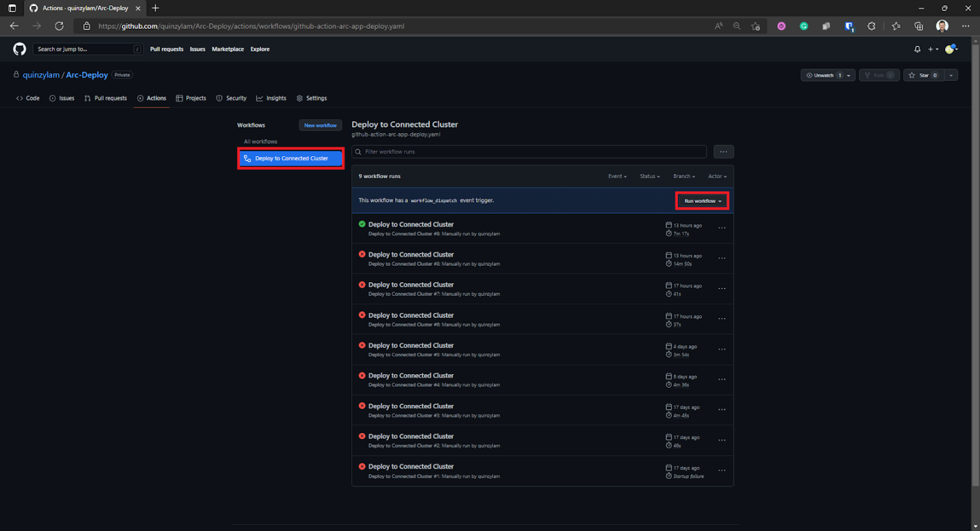Screen dimensions: 980x531
Task: Star the repository
Action: click(924, 75)
